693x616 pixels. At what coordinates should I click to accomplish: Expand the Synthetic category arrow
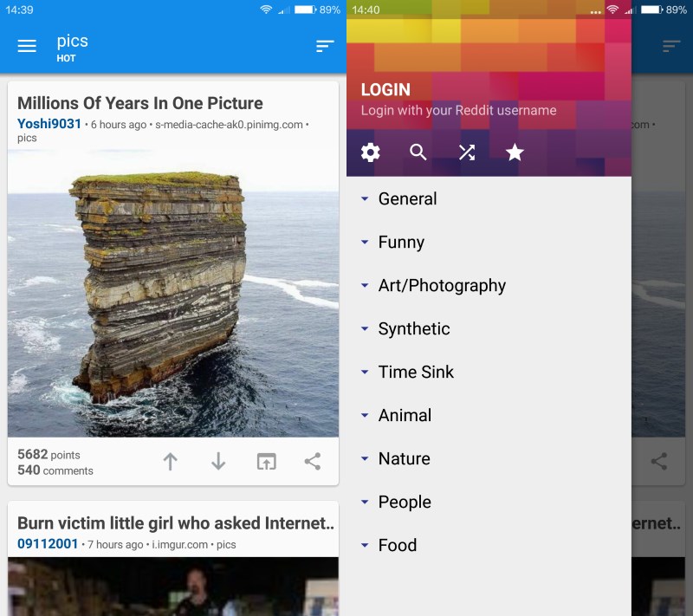pyautogui.click(x=365, y=328)
